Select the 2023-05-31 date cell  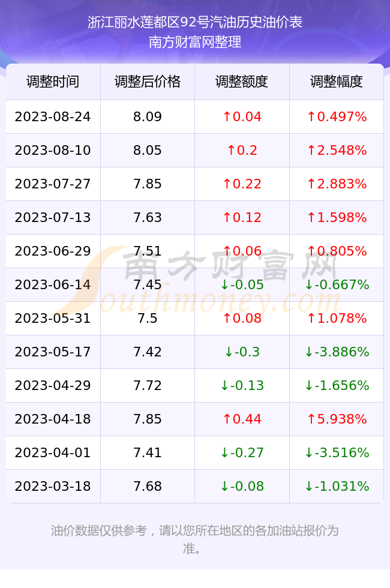[53, 319]
